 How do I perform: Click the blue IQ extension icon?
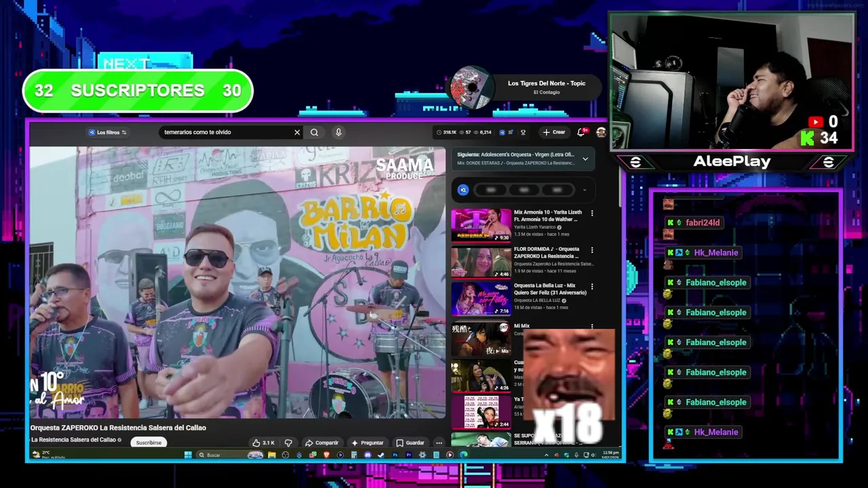tap(463, 190)
